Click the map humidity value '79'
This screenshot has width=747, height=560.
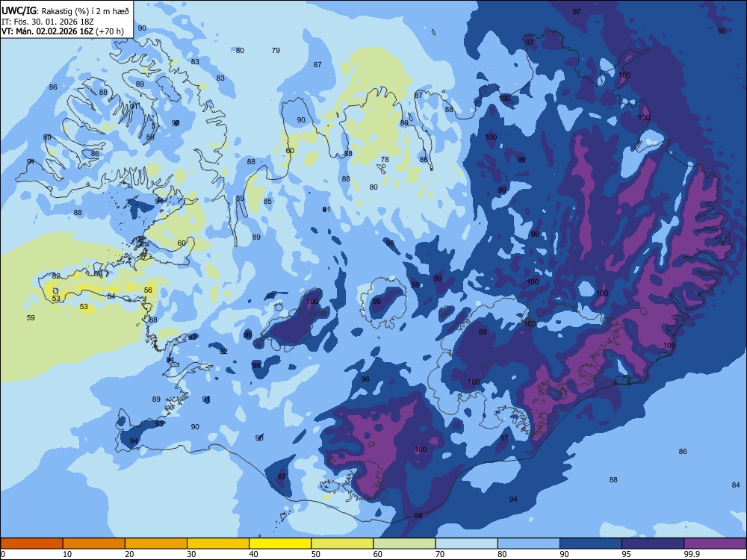point(276,51)
